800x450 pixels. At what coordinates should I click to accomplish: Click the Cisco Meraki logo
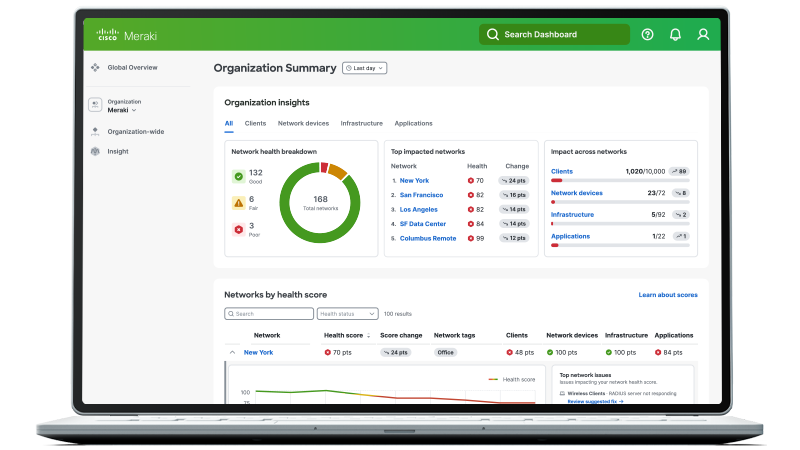pyautogui.click(x=127, y=35)
